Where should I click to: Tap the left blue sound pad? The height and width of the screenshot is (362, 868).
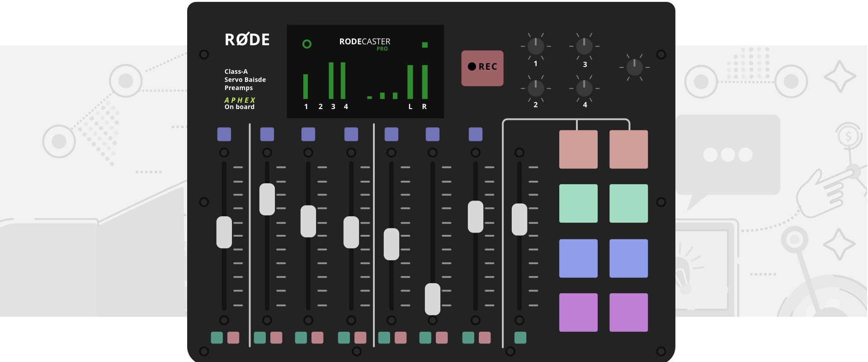pyautogui.click(x=578, y=258)
